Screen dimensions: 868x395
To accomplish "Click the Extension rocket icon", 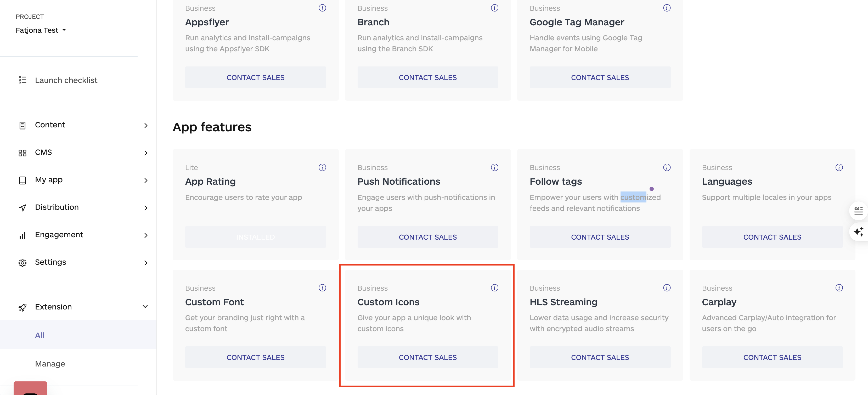I will [x=22, y=307].
